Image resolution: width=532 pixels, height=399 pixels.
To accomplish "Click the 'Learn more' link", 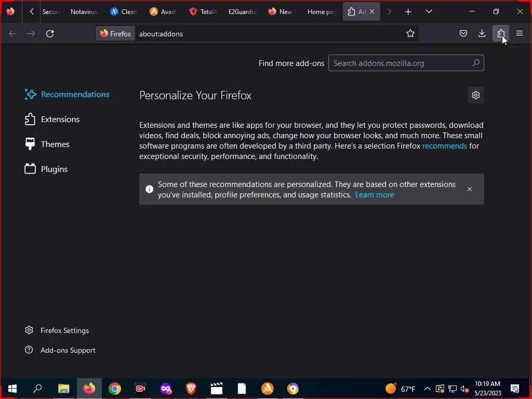I will (375, 195).
